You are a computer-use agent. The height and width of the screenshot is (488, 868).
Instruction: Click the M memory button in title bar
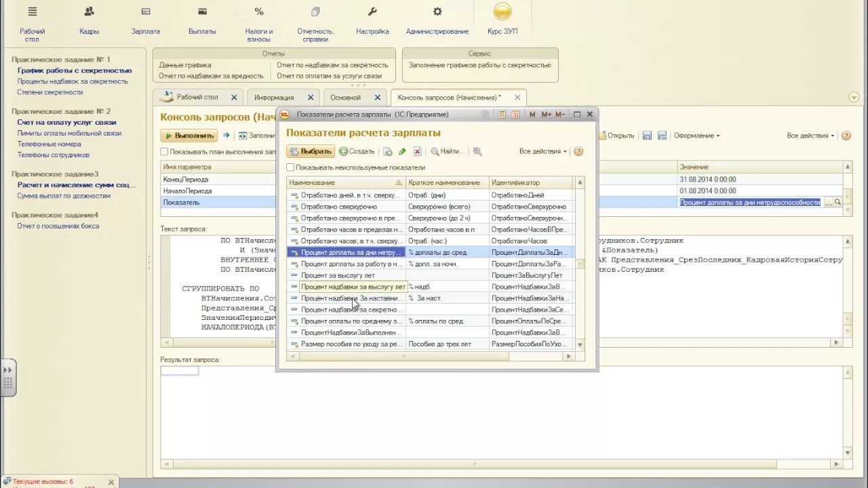tap(532, 115)
